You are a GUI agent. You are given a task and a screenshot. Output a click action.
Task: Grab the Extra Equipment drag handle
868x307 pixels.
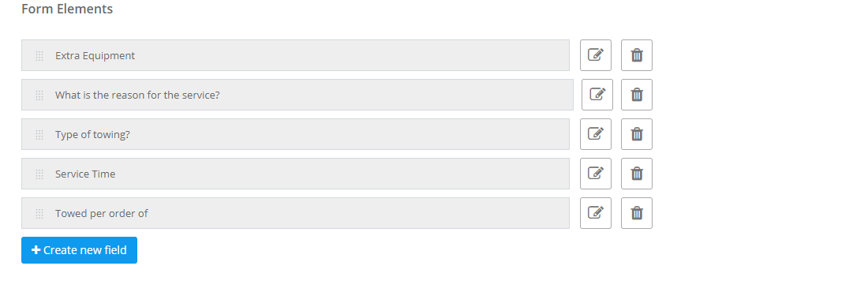pyautogui.click(x=39, y=56)
